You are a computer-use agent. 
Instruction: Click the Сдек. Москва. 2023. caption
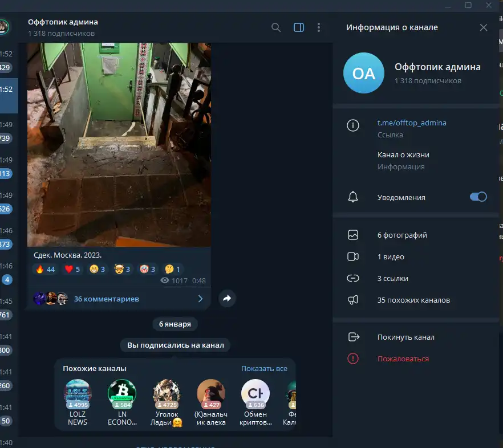[68, 255]
